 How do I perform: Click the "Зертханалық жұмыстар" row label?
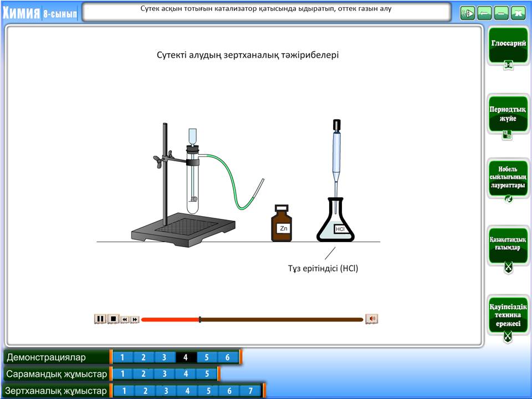tap(55, 391)
